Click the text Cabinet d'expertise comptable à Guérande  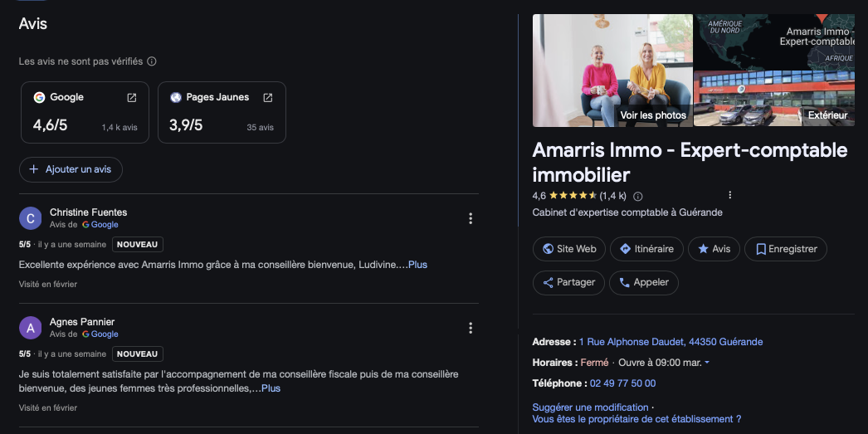click(627, 212)
